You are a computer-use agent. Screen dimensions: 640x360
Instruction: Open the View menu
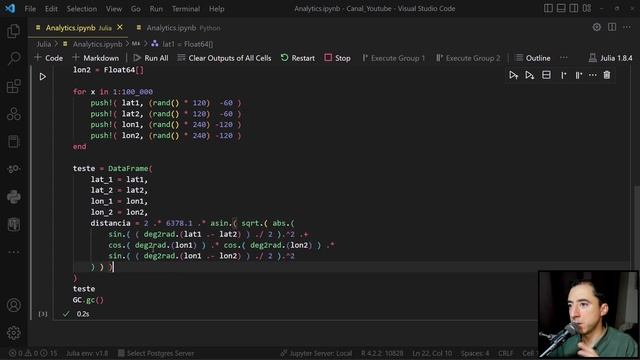114,9
